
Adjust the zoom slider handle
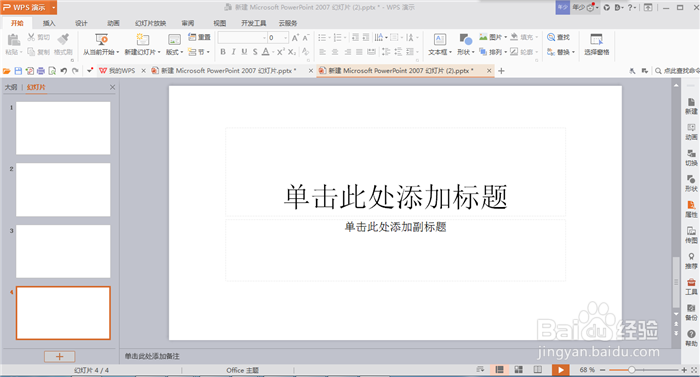[631, 370]
